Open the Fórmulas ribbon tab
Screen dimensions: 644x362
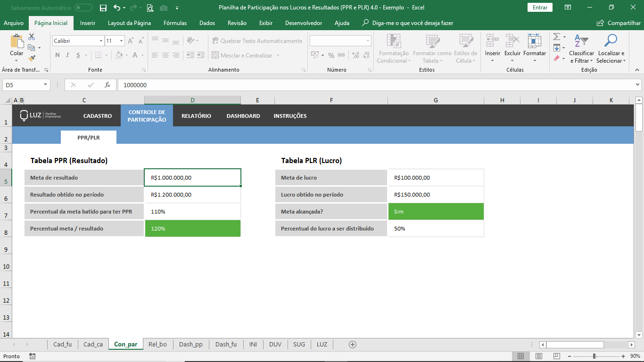click(175, 23)
